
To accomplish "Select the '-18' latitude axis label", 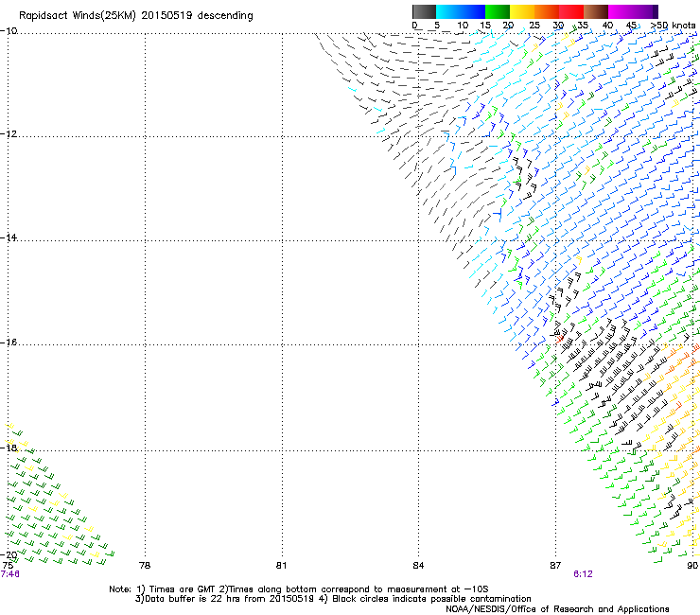I will [x=9, y=448].
